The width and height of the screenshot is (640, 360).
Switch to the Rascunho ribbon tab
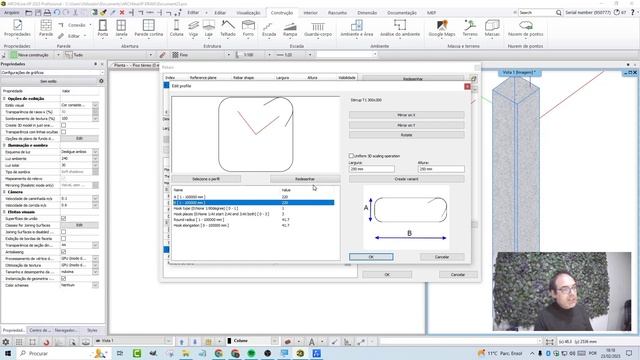(x=337, y=13)
